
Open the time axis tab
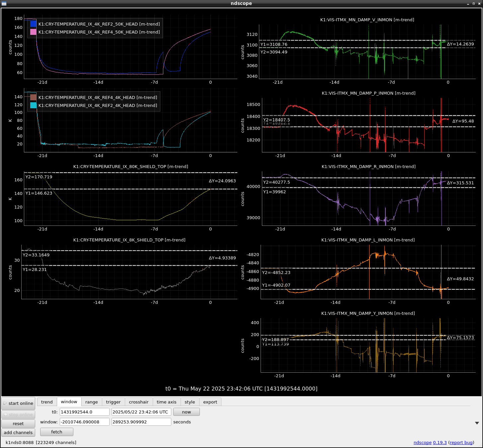pyautogui.click(x=167, y=402)
